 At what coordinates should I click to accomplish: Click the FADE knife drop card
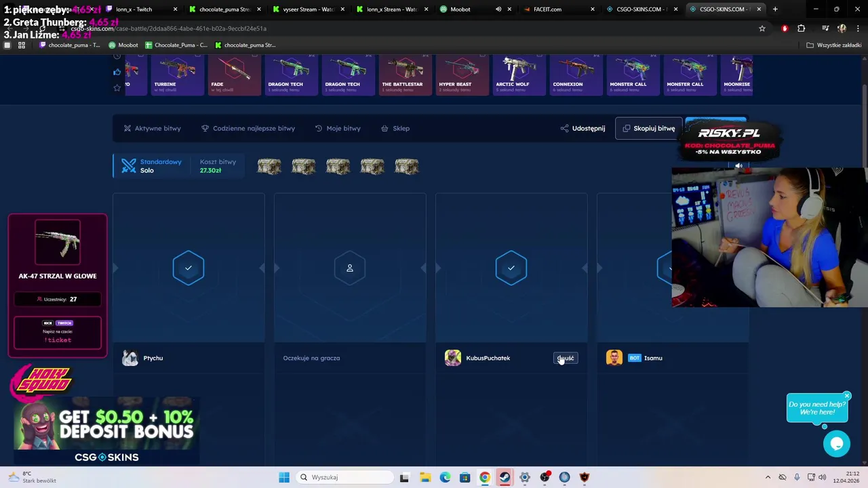click(x=234, y=75)
